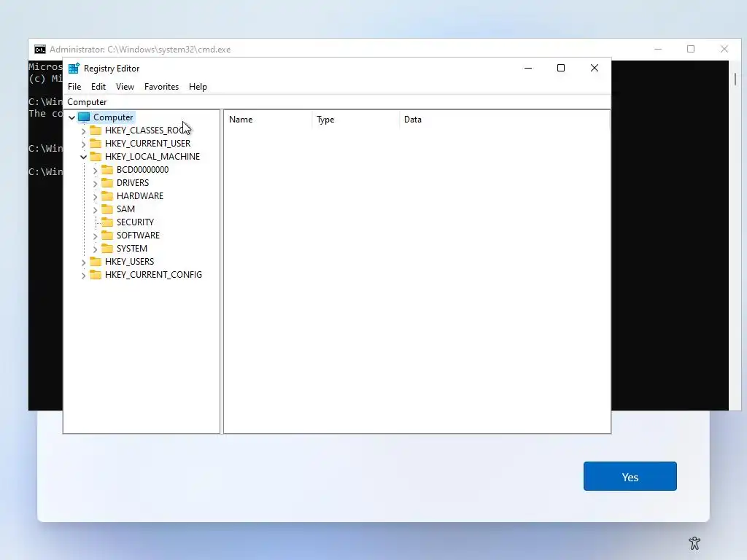Open the Edit menu in Registry Editor
This screenshot has width=747, height=560.
click(98, 87)
